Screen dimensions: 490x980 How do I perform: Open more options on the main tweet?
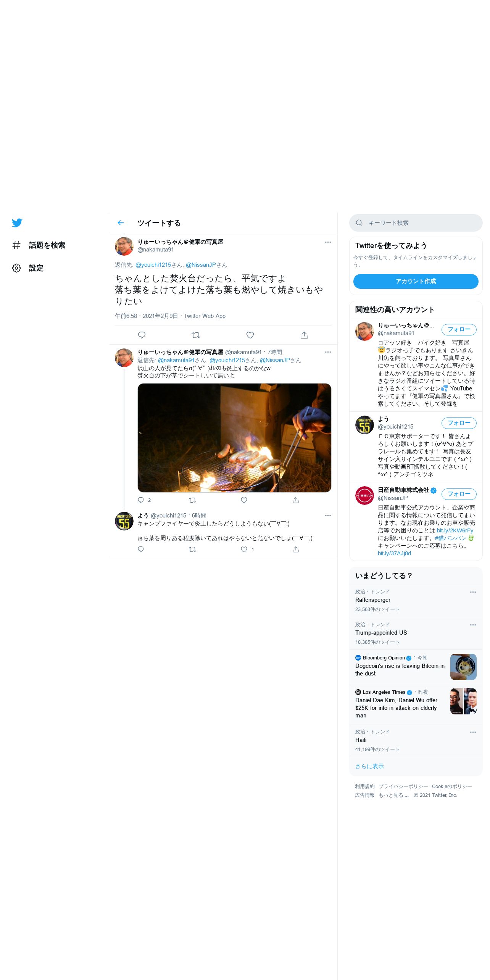coord(328,242)
